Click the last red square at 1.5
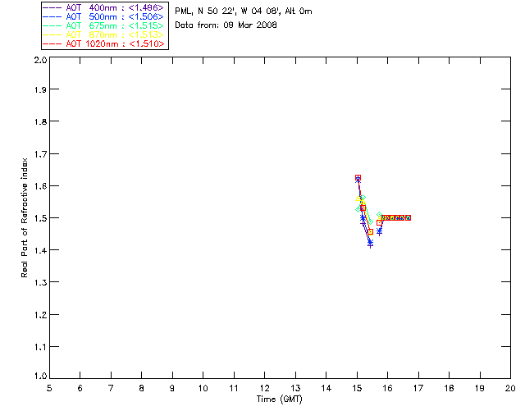This screenshot has height=420, width=525. pos(408,217)
